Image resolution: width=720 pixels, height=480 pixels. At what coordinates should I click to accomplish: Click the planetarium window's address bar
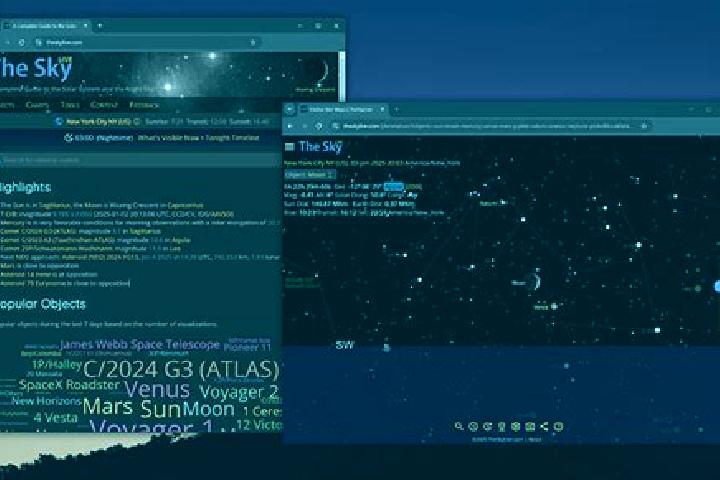pyautogui.click(x=491, y=126)
